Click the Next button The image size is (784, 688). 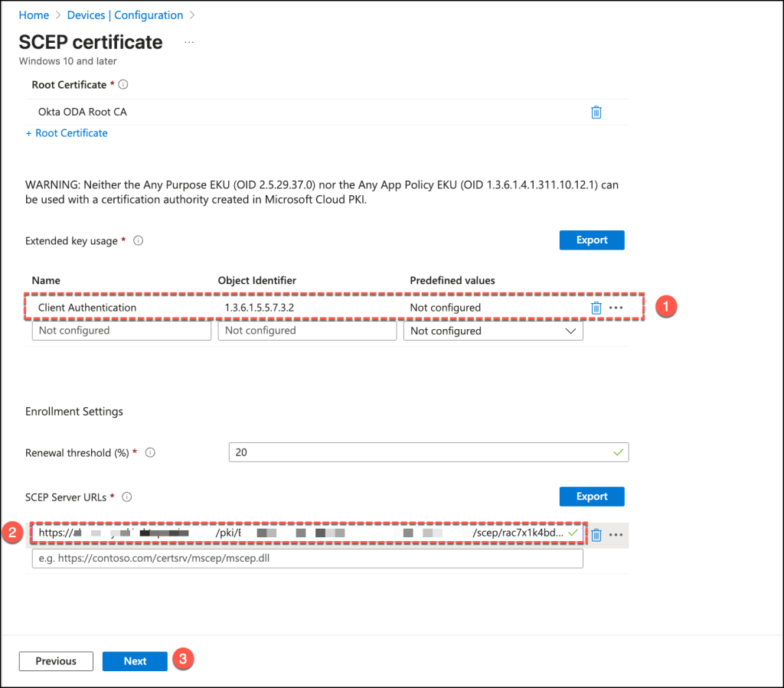pyautogui.click(x=135, y=661)
